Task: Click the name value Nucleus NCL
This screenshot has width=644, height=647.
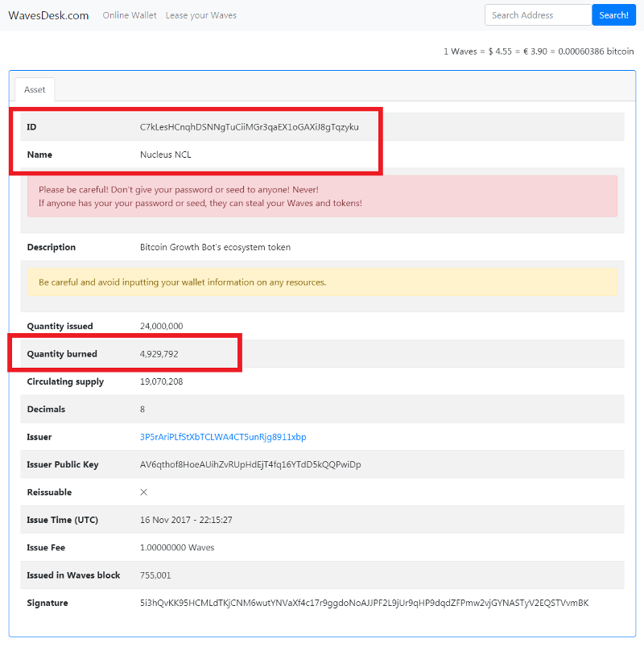Action: pyautogui.click(x=166, y=155)
